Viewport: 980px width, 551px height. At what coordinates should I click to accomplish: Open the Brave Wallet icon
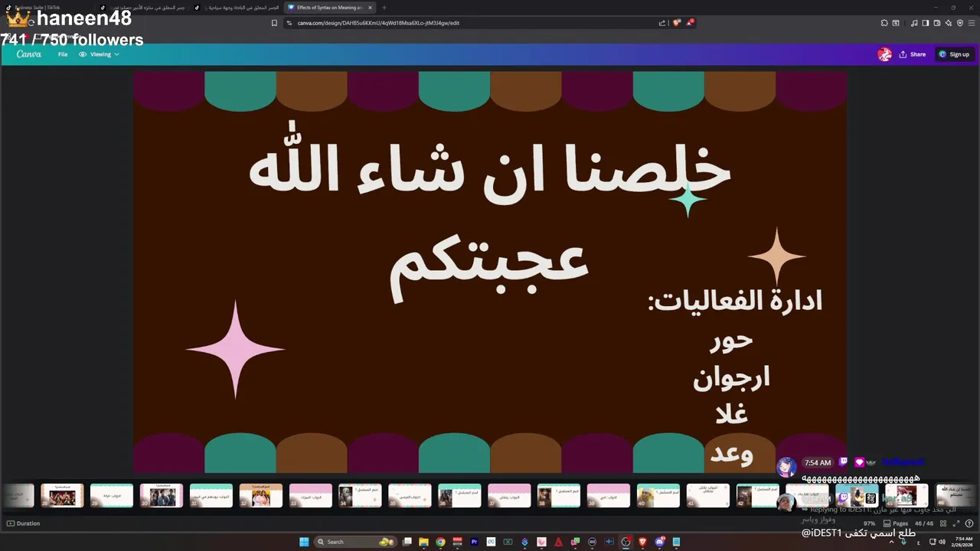[x=937, y=23]
